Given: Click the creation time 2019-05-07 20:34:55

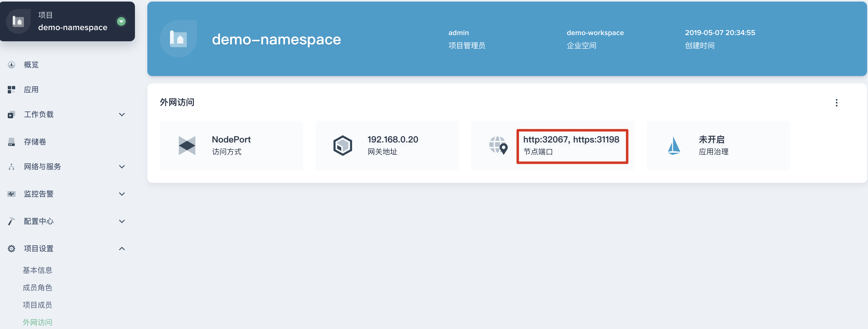Looking at the screenshot, I should (720, 33).
